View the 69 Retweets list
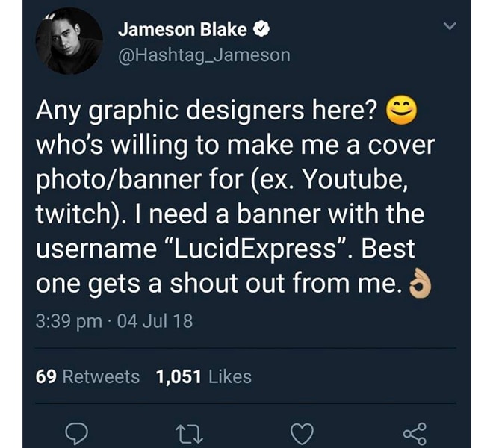Viewport: 493px width, 448px height. pyautogui.click(x=87, y=376)
